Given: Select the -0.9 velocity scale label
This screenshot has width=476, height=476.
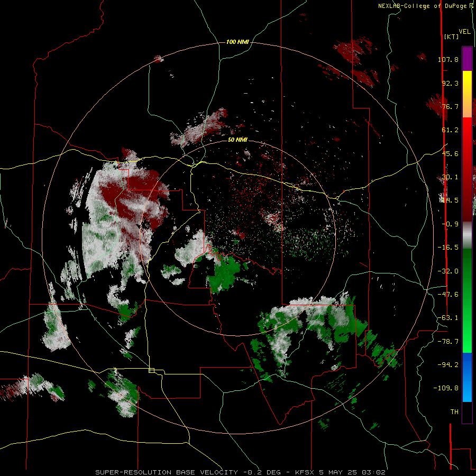Looking at the screenshot, I should click(450, 224).
